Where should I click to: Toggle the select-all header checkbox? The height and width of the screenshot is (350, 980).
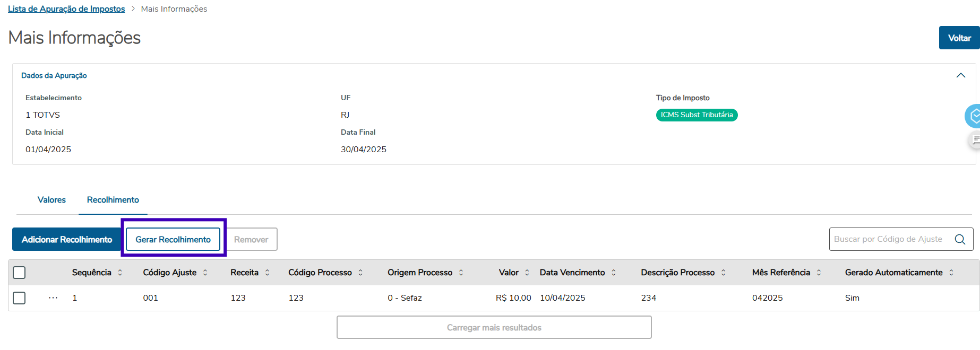click(x=19, y=273)
